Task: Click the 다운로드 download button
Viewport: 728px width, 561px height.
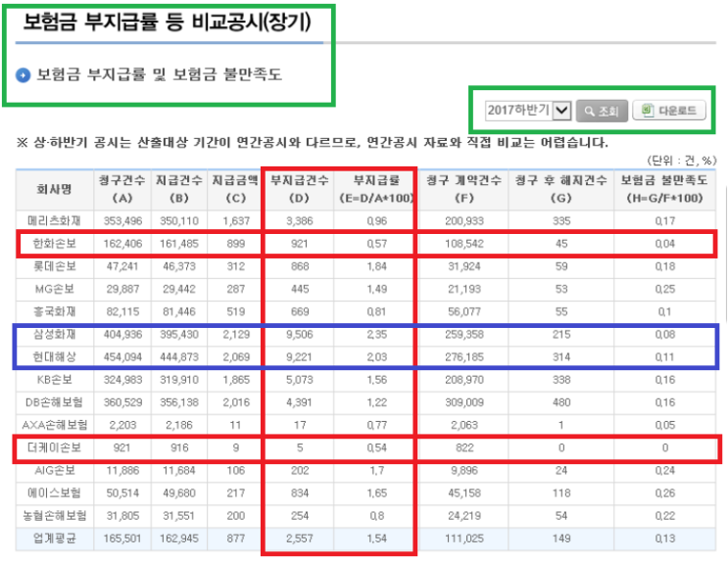Action: 669,111
